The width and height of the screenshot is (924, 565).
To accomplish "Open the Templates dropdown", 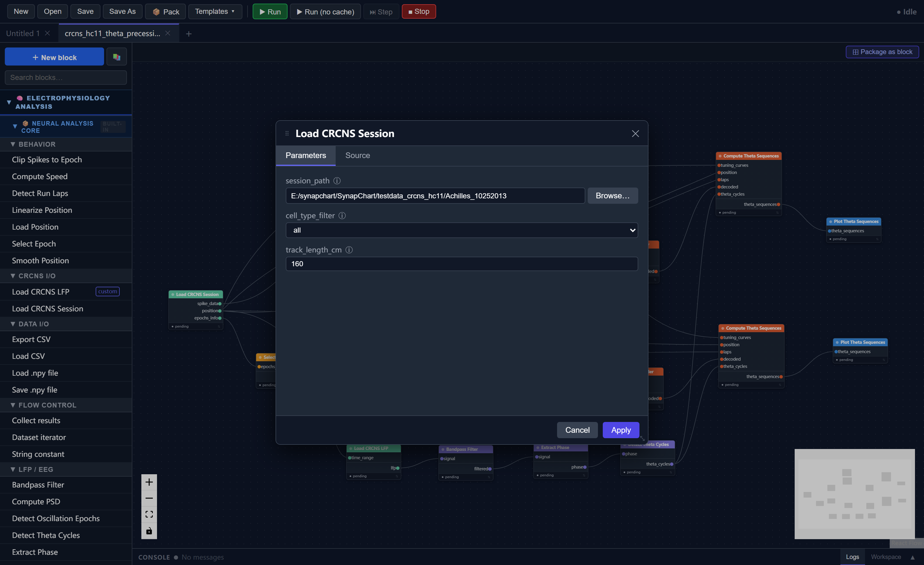I will click(215, 12).
